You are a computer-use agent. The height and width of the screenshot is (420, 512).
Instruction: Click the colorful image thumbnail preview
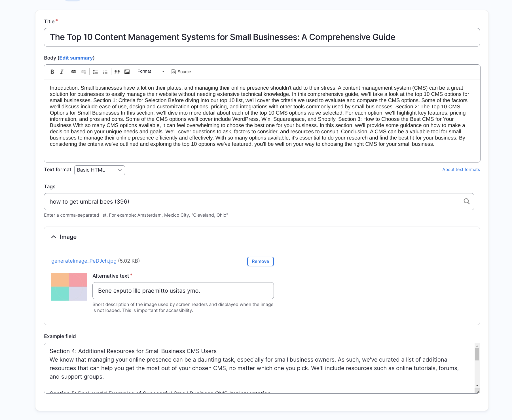click(x=69, y=287)
